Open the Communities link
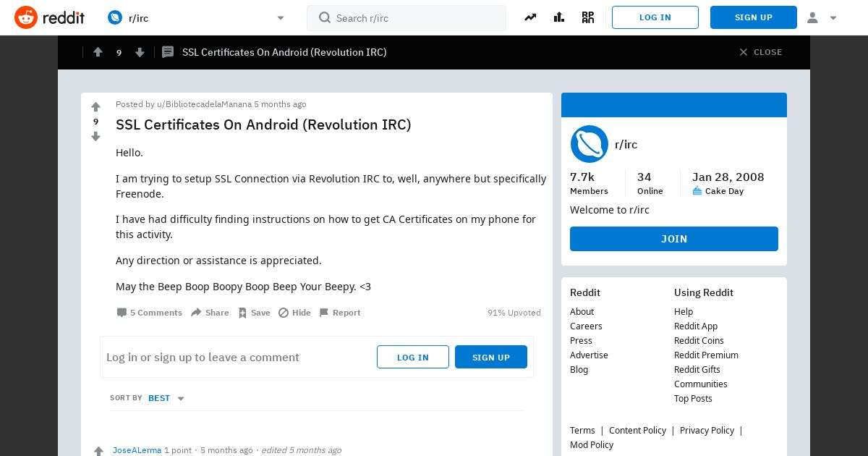The width and height of the screenshot is (868, 456). click(x=701, y=384)
